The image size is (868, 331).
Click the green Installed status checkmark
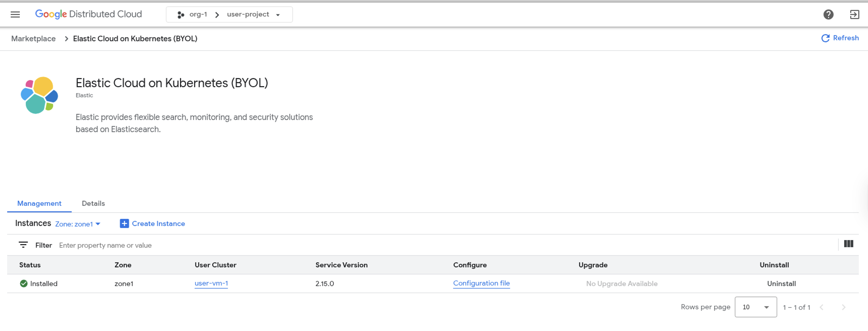point(24,284)
